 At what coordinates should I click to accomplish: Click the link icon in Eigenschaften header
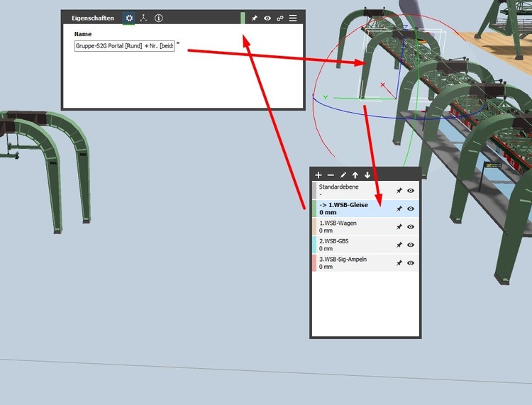click(280, 18)
